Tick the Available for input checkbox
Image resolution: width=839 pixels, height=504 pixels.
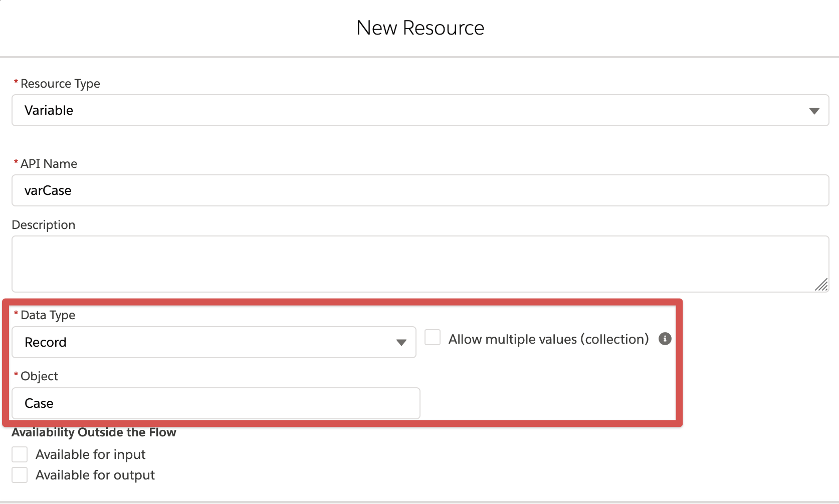(20, 454)
